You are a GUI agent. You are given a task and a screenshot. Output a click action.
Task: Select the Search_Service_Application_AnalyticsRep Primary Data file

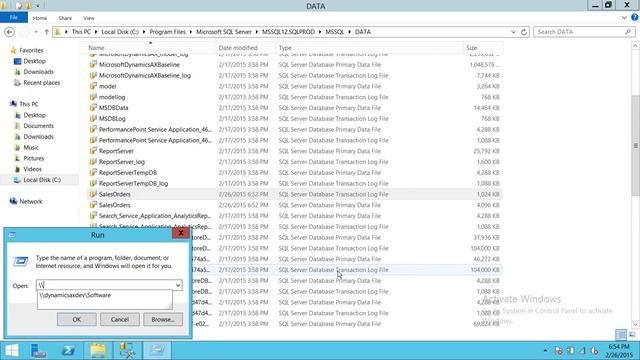pos(295,216)
